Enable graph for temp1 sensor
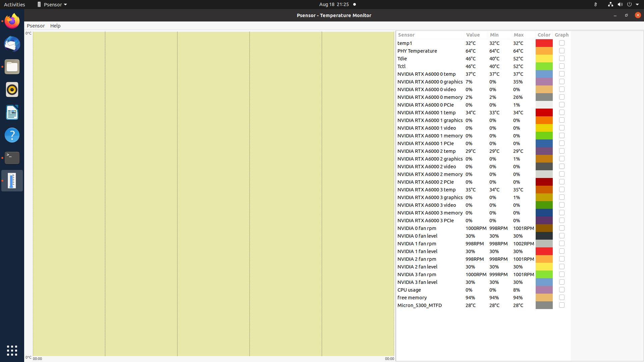644x362 pixels. pyautogui.click(x=562, y=43)
